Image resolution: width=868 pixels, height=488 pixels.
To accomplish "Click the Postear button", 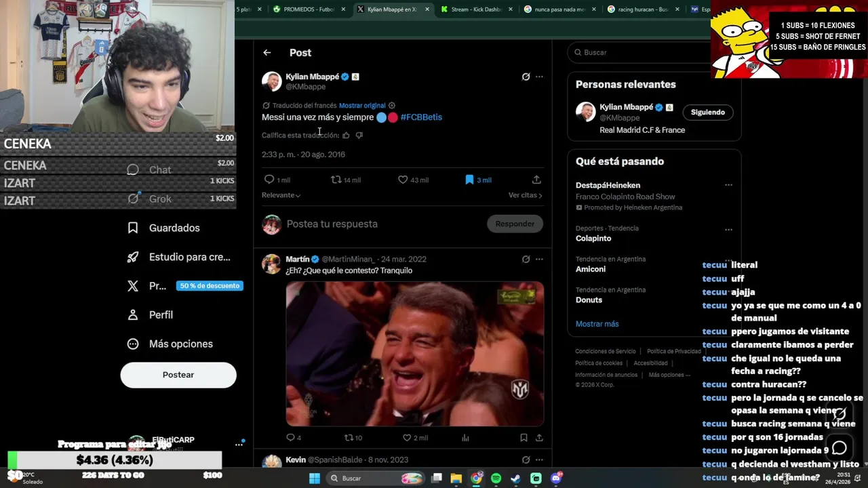I will point(178,375).
